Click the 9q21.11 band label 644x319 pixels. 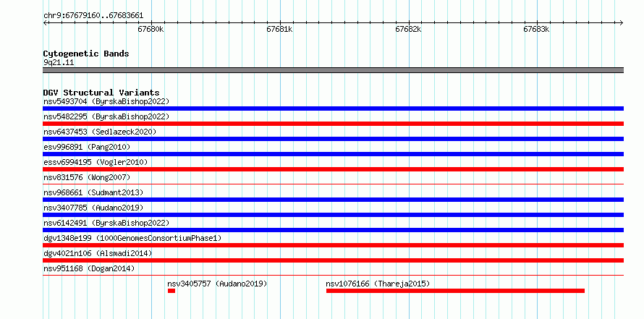pos(59,63)
